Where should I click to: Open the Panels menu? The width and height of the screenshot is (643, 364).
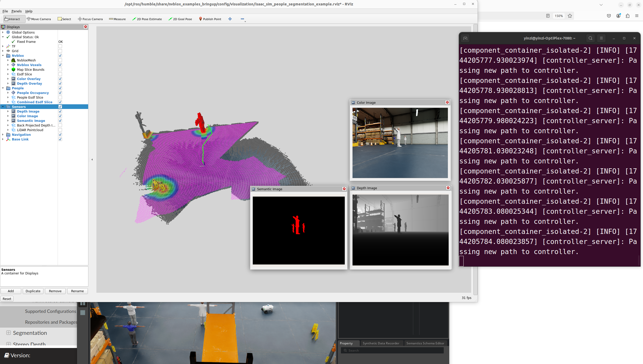pos(17,11)
